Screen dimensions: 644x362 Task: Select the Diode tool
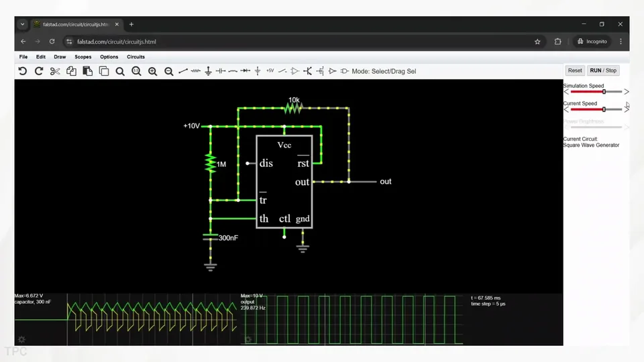pyautogui.click(x=246, y=71)
